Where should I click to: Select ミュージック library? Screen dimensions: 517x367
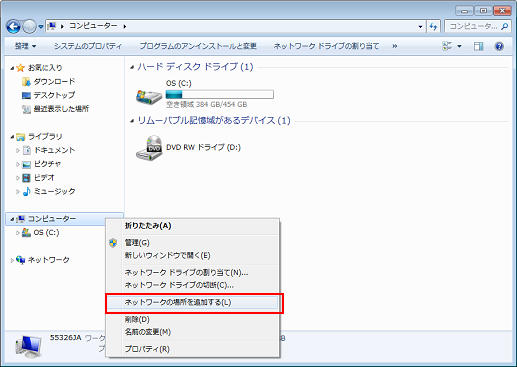coord(55,191)
